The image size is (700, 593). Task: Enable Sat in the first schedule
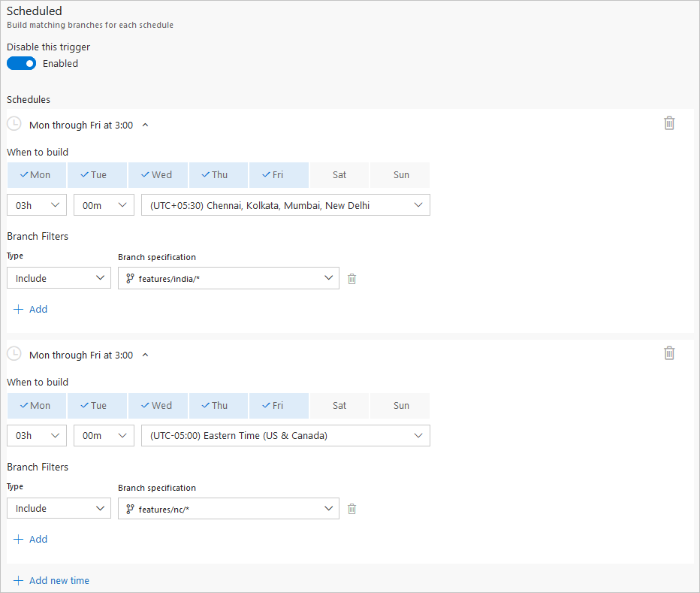click(339, 175)
